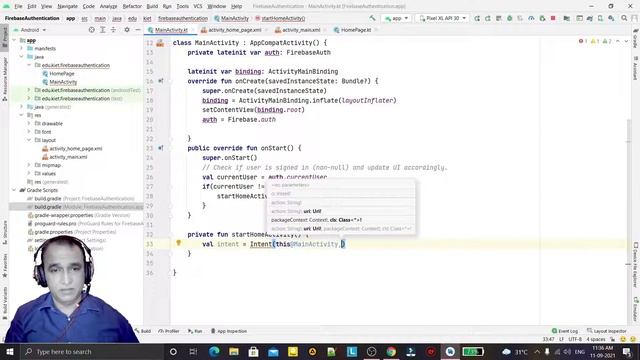Viewport: 640px width, 360px height.
Task: Click Expand All icon in Project panel
Action: [102, 30]
